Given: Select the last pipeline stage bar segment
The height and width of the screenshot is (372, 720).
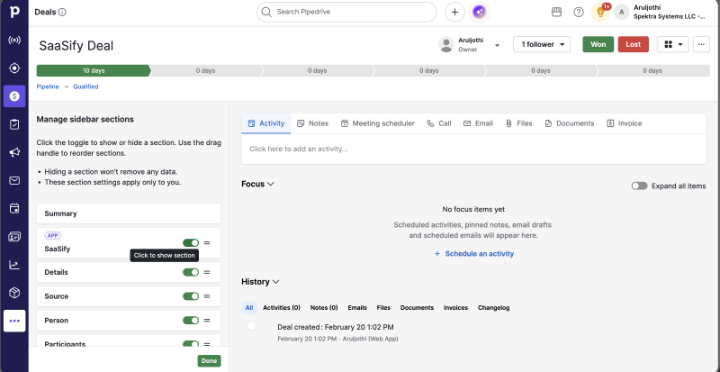Looking at the screenshot, I should [x=652, y=71].
